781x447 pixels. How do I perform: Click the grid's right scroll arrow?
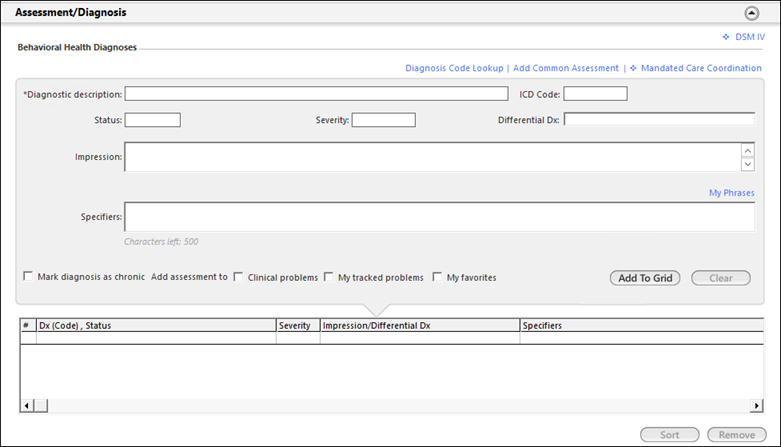756,406
